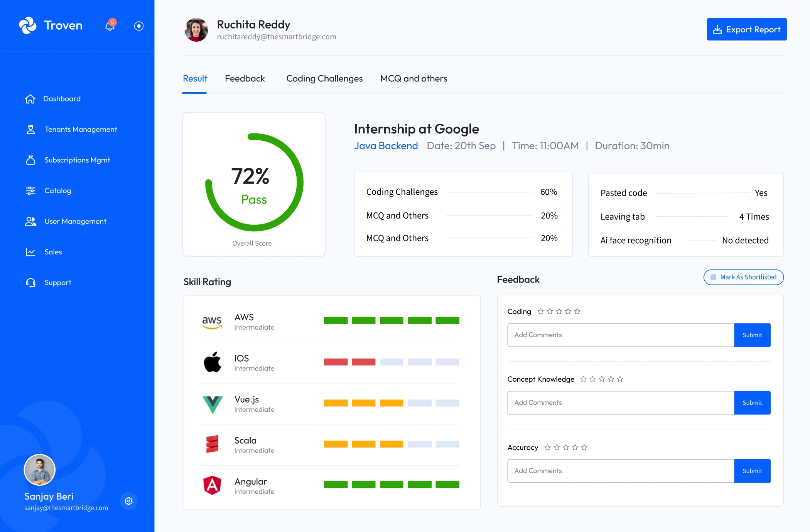The width and height of the screenshot is (810, 532).
Task: Submit the Accuracy comment
Action: click(x=752, y=471)
